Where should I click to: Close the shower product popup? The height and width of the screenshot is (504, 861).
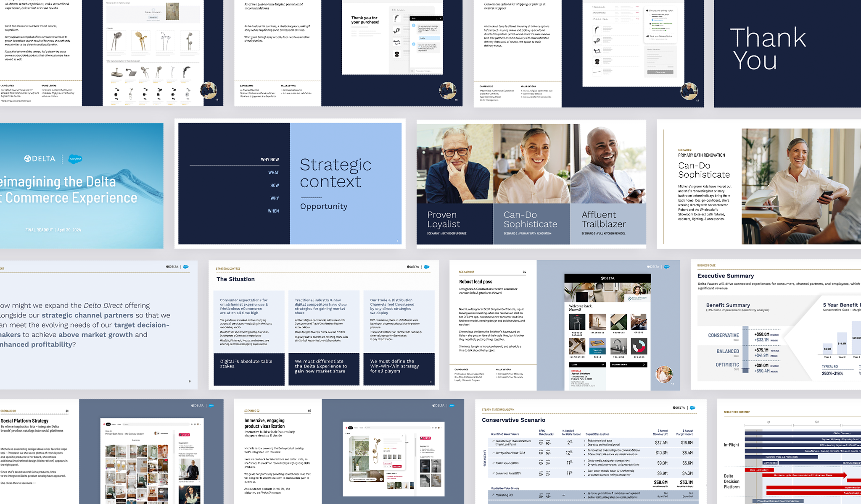click(402, 436)
